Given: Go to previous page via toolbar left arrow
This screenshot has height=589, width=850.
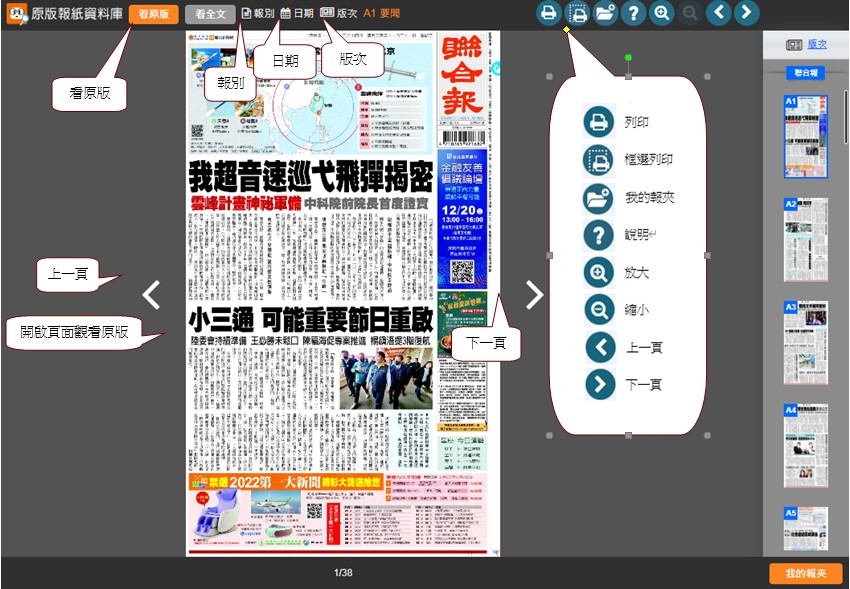Looking at the screenshot, I should tap(719, 12).
